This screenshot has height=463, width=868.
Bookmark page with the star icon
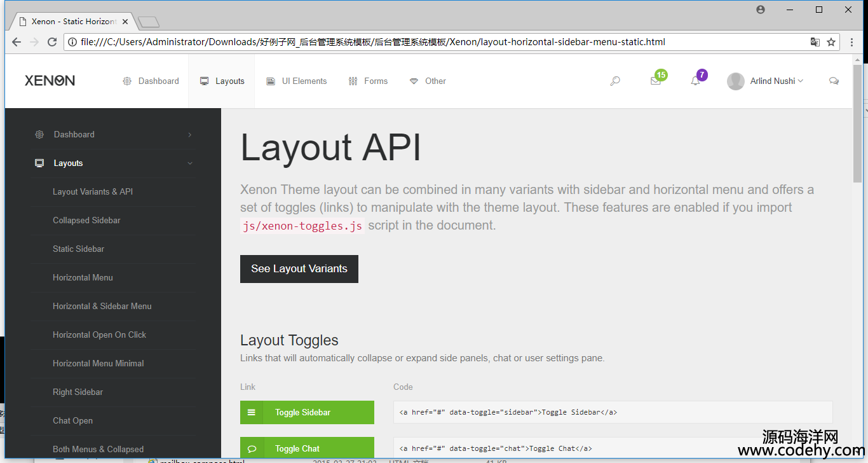pos(831,42)
